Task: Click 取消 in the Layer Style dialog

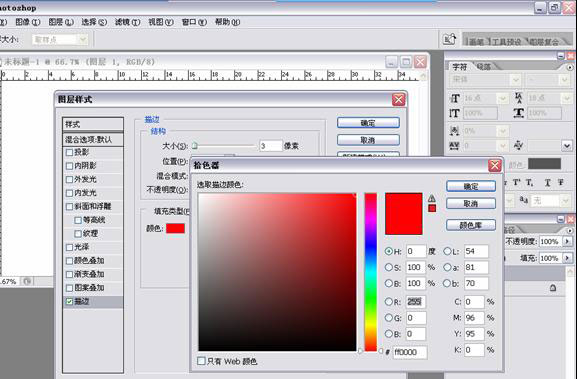Action: [x=368, y=140]
